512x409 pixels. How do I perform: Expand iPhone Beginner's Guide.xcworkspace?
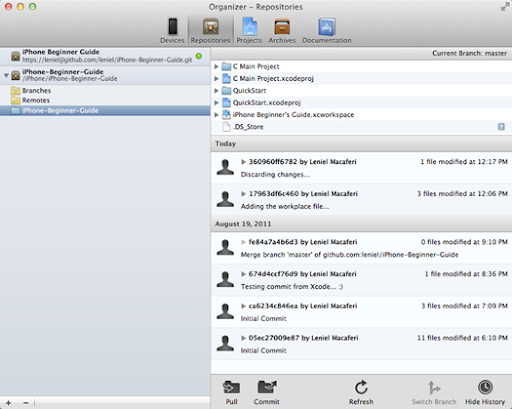[x=216, y=115]
